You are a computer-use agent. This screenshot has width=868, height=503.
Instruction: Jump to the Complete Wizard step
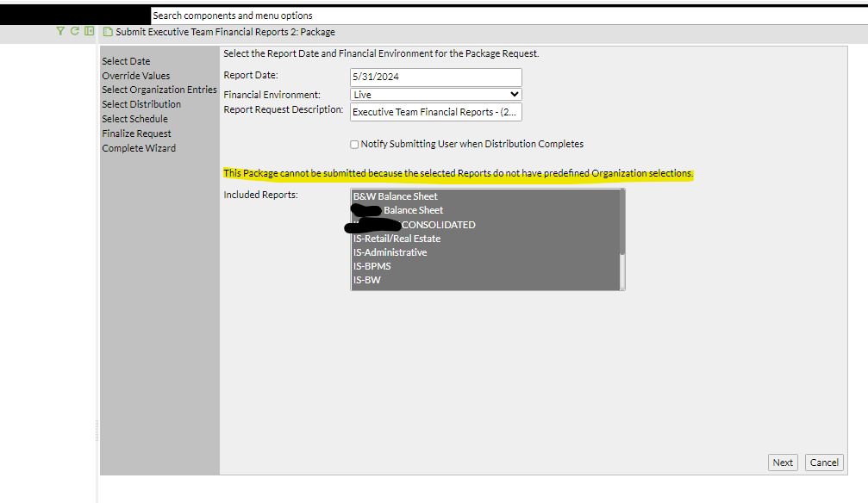coord(139,147)
